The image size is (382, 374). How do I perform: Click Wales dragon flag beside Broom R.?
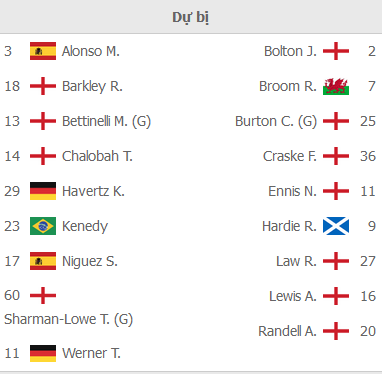coord(336,86)
